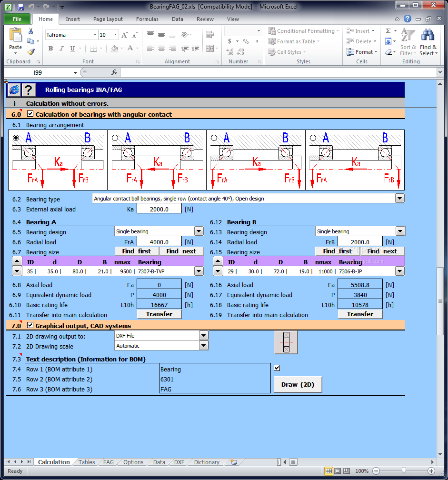Click Bearing A list scroll-down stepper arrow
This screenshot has height=480, width=448.
(x=17, y=271)
